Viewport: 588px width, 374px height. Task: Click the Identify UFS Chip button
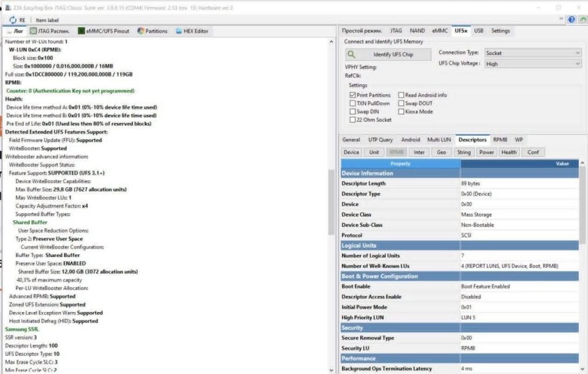click(x=388, y=54)
